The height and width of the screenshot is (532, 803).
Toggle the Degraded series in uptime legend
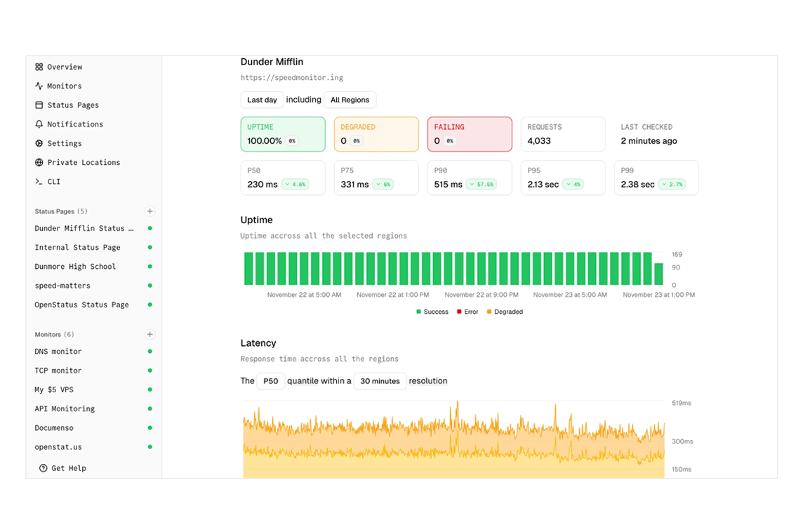[x=505, y=312]
